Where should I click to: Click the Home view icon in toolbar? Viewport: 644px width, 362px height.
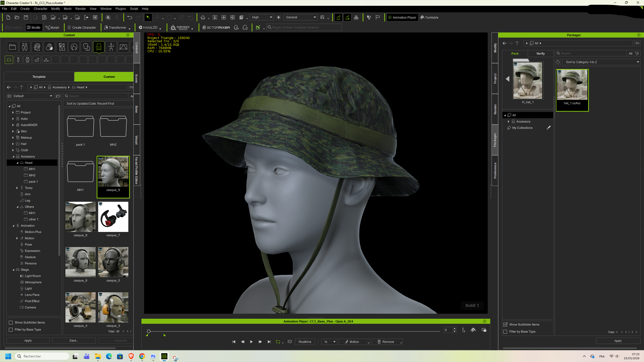pyautogui.click(x=203, y=17)
